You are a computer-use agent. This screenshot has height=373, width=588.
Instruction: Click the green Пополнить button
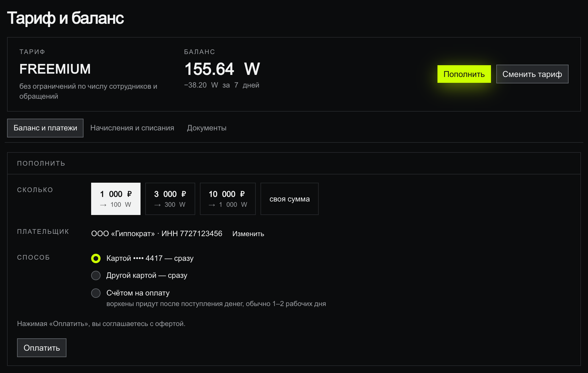(464, 74)
